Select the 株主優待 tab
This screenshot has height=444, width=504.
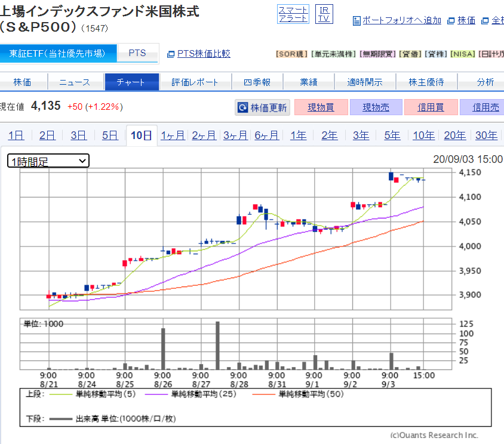click(427, 82)
